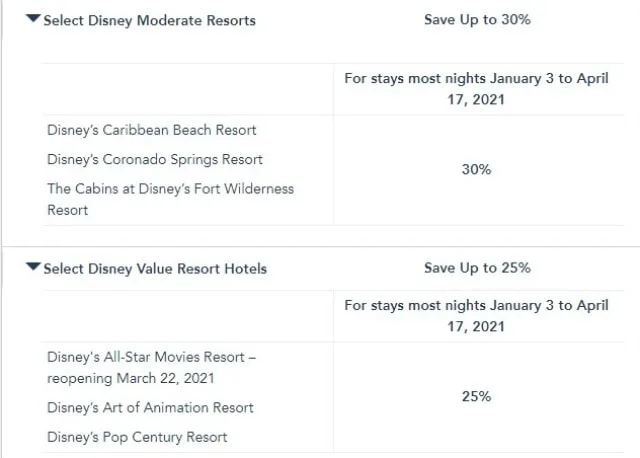Click the empty header cell above Caribbean Beach

coord(188,89)
